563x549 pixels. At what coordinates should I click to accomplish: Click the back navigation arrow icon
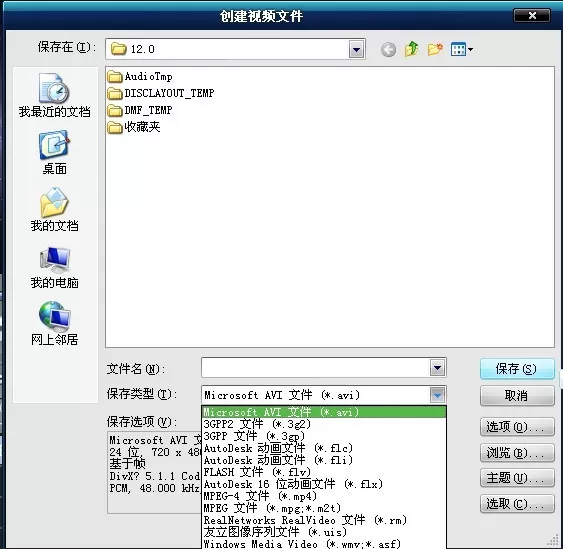388,49
